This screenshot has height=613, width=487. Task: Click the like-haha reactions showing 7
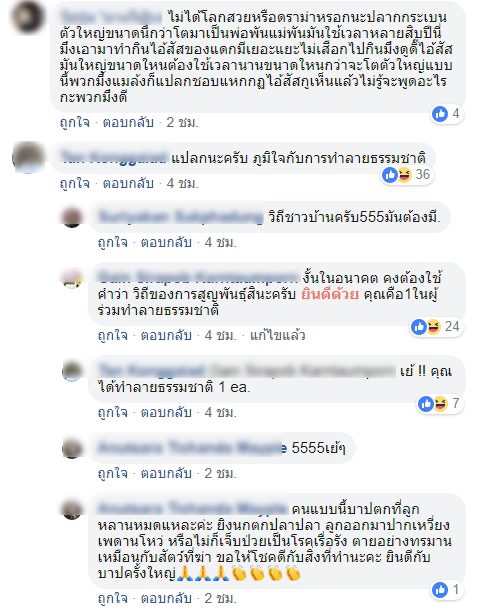(x=439, y=403)
